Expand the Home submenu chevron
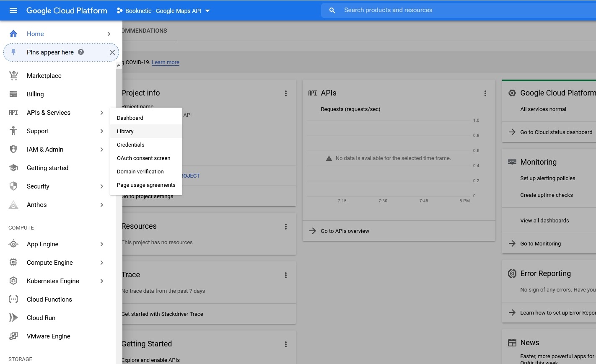The image size is (596, 364). 109,34
